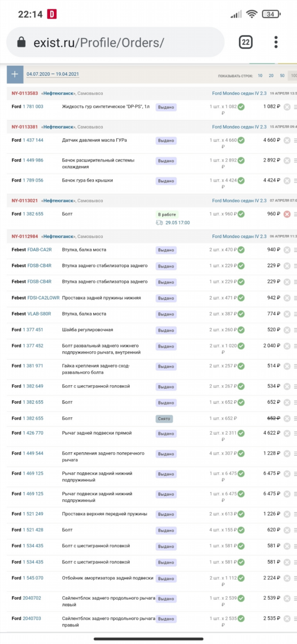The image size is (297, 644).
Task: Open order NY-0113583
Action: point(25,94)
